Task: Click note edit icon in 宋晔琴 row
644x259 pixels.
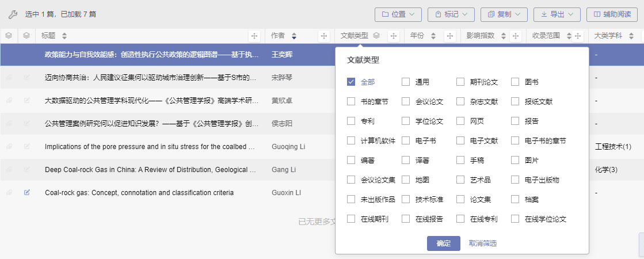Action: 26,77
